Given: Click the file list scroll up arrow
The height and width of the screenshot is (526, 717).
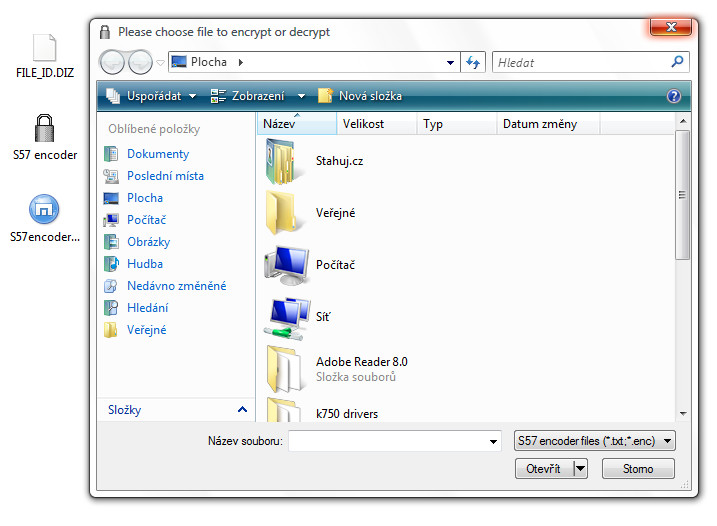Looking at the screenshot, I should (x=683, y=121).
